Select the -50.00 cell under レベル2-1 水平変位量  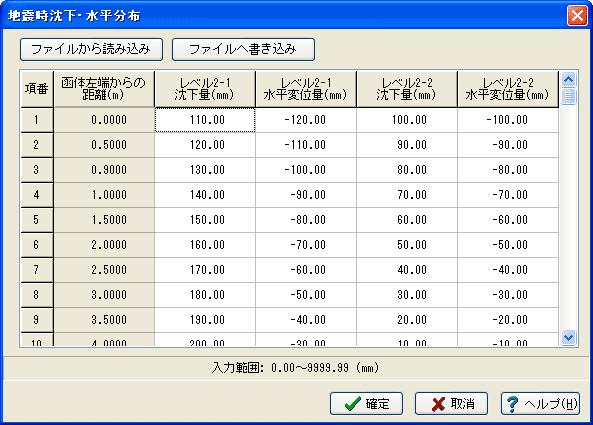coord(306,295)
